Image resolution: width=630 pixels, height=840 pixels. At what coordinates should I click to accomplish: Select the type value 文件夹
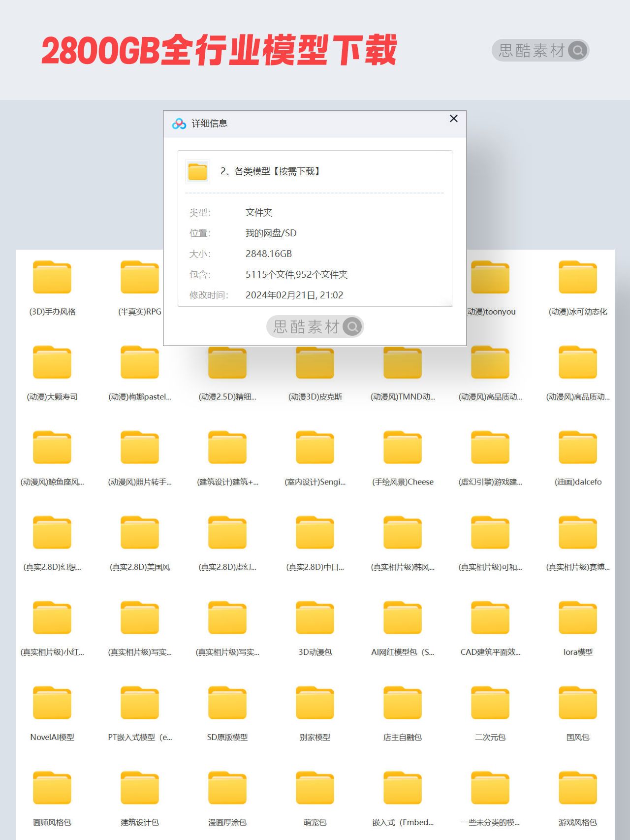(x=259, y=213)
